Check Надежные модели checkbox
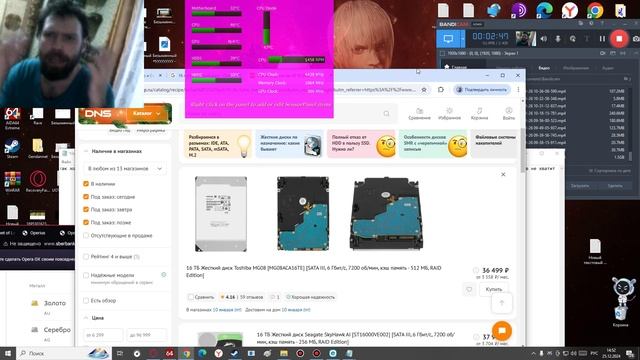This screenshot has width=640, height=360. (x=86, y=276)
